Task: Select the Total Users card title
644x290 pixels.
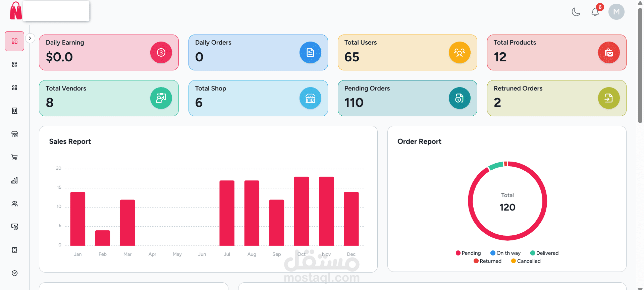Action: (x=361, y=43)
